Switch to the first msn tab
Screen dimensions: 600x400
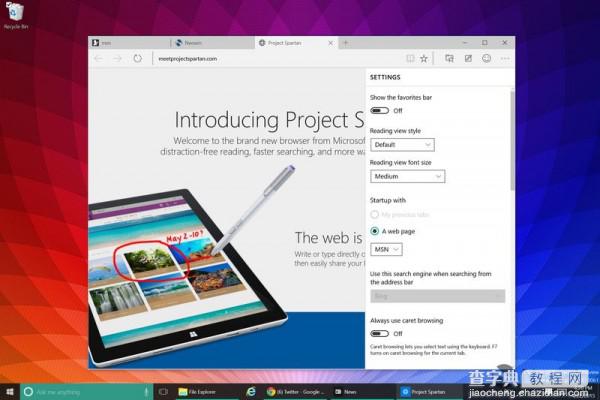pyautogui.click(x=129, y=43)
